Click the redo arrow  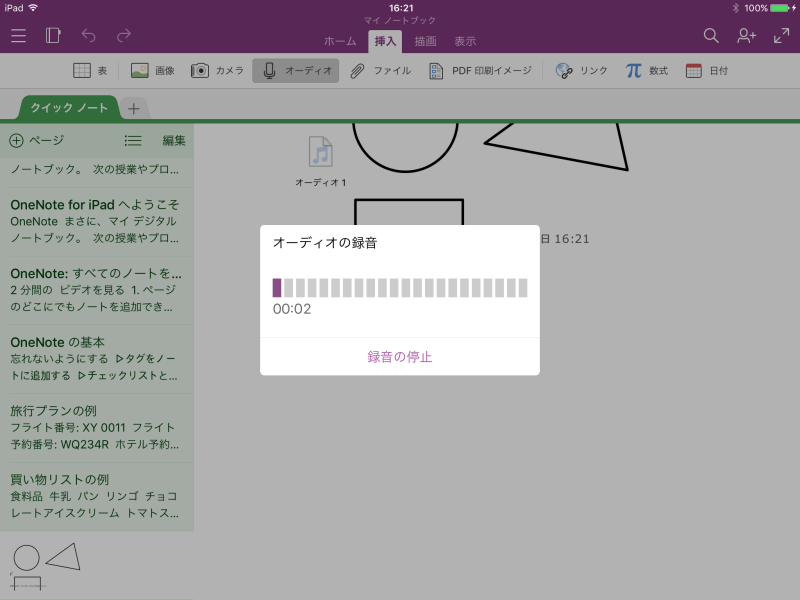click(x=123, y=36)
